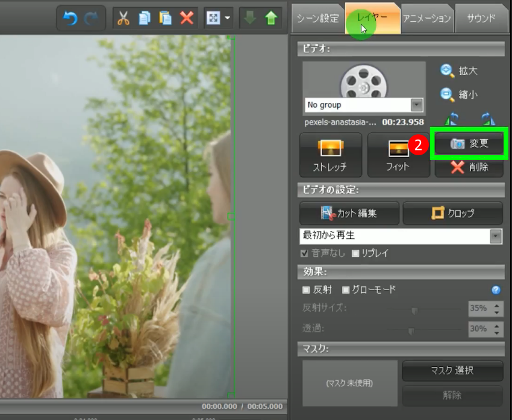Click the 拡大 zoom in magnifier
Image resolution: width=512 pixels, height=420 pixels.
coord(448,71)
